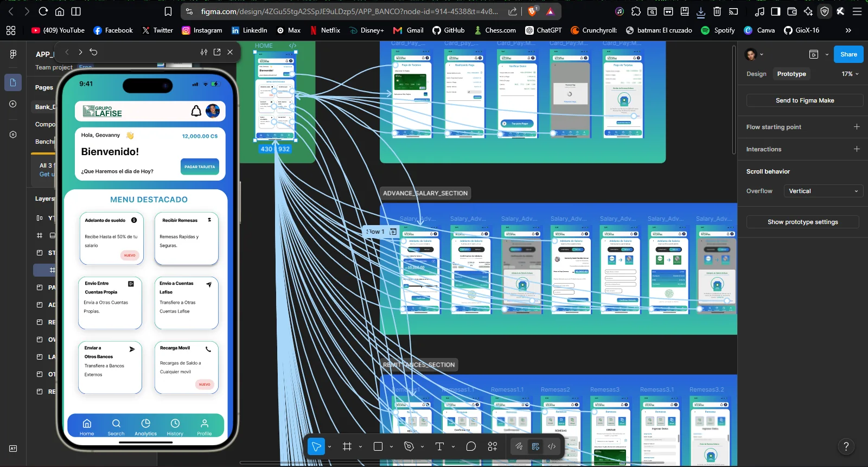Open the Actions components tool
This screenshot has width=868, height=467.
point(493,446)
